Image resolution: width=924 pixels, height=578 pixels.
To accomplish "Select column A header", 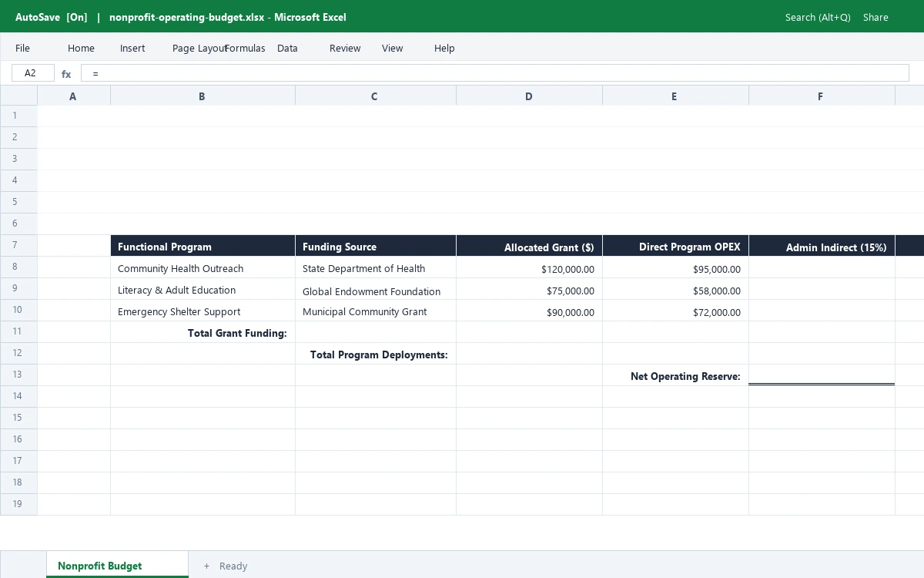I will click(73, 96).
